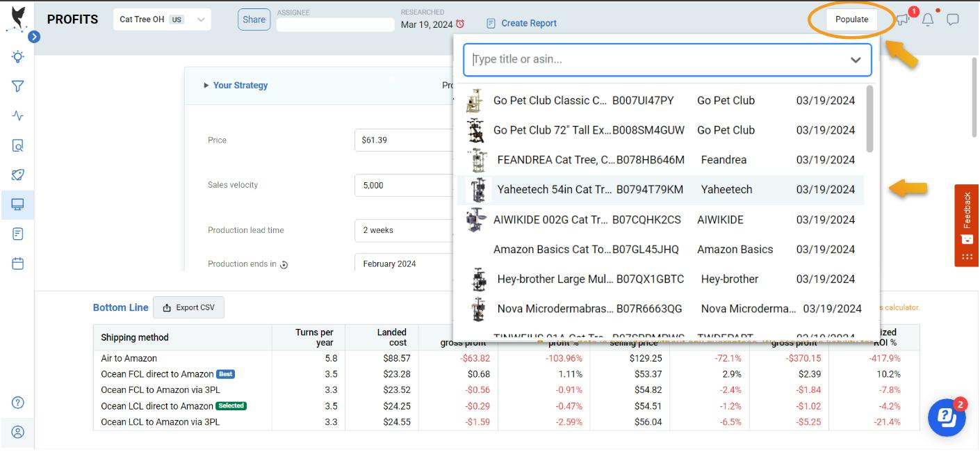Click the dropdown list scrollbar
Viewport: 980px width, 452px height.
(x=869, y=118)
